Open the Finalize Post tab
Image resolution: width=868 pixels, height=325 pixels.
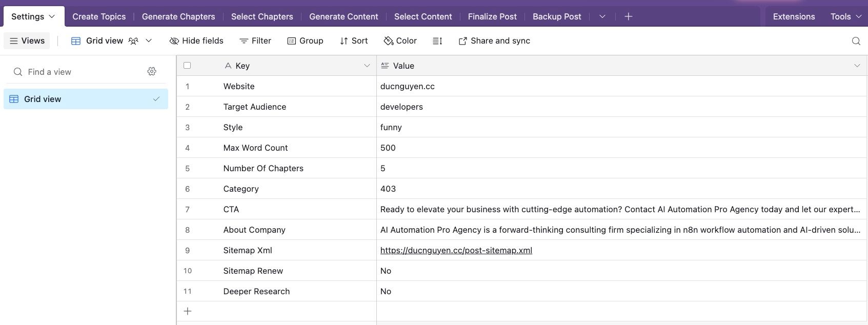[492, 16]
